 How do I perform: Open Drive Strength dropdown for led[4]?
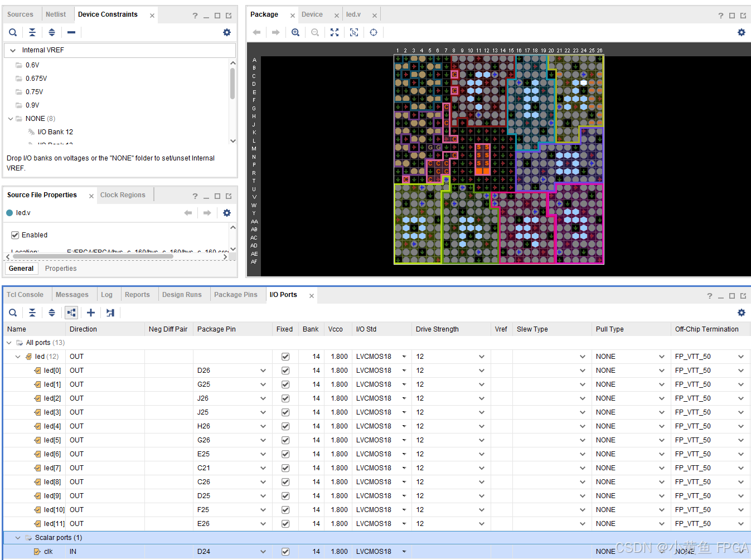482,426
